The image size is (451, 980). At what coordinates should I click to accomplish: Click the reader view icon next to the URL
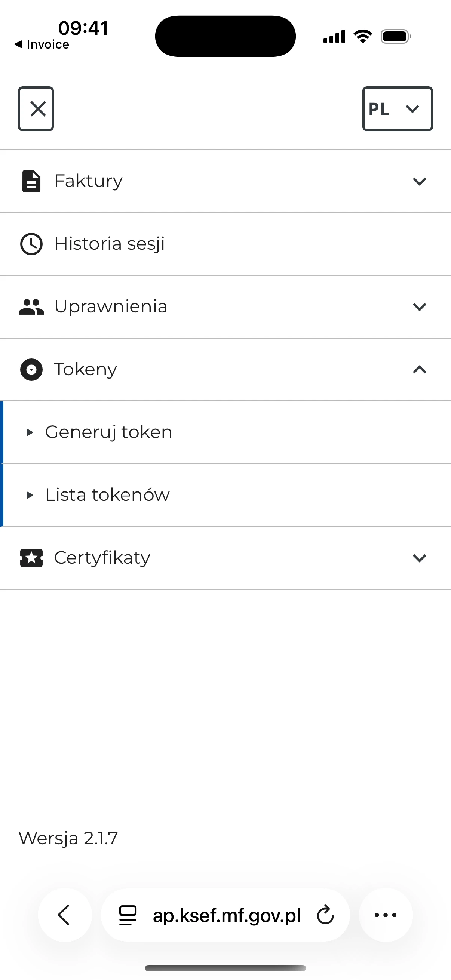point(128,915)
